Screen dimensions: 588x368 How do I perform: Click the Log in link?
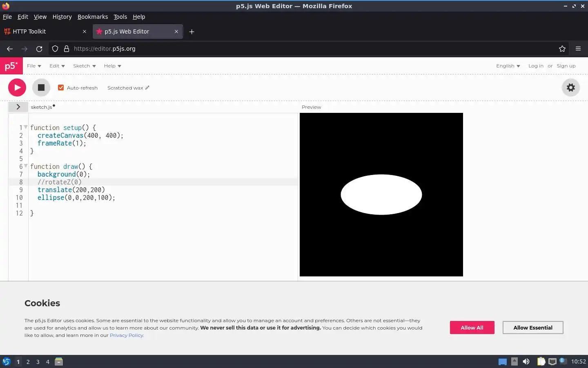[x=536, y=66]
